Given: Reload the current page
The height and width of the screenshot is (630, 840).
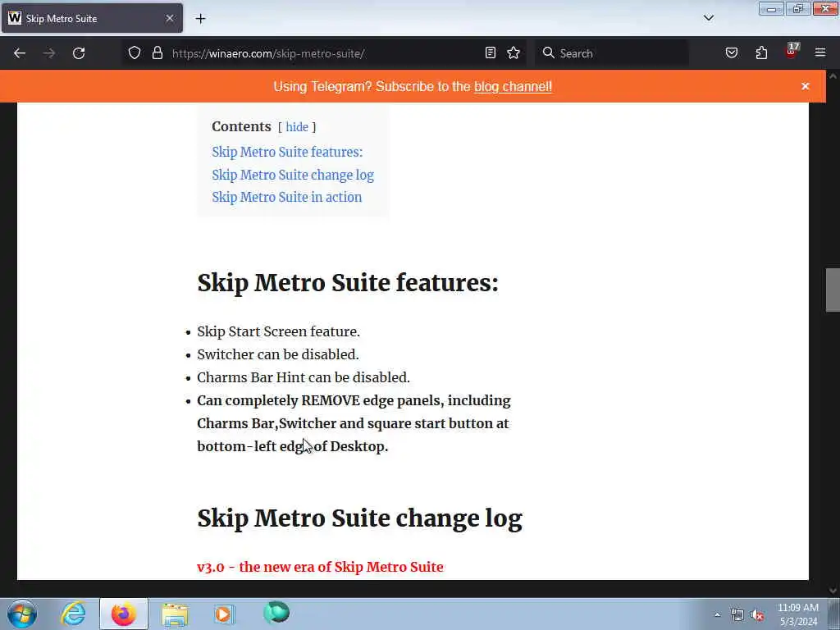Looking at the screenshot, I should tap(79, 53).
